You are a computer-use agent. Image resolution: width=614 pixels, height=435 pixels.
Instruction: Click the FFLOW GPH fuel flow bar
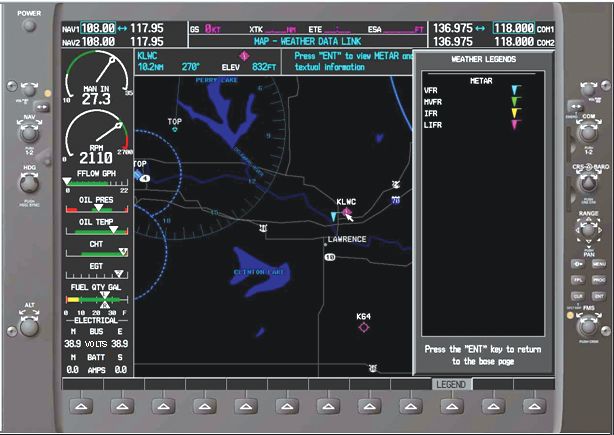click(97, 183)
